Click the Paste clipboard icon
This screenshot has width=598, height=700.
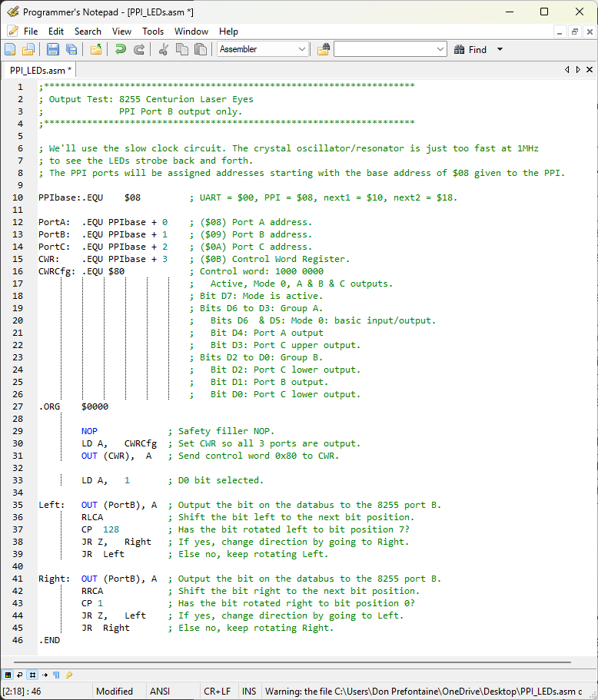click(201, 49)
